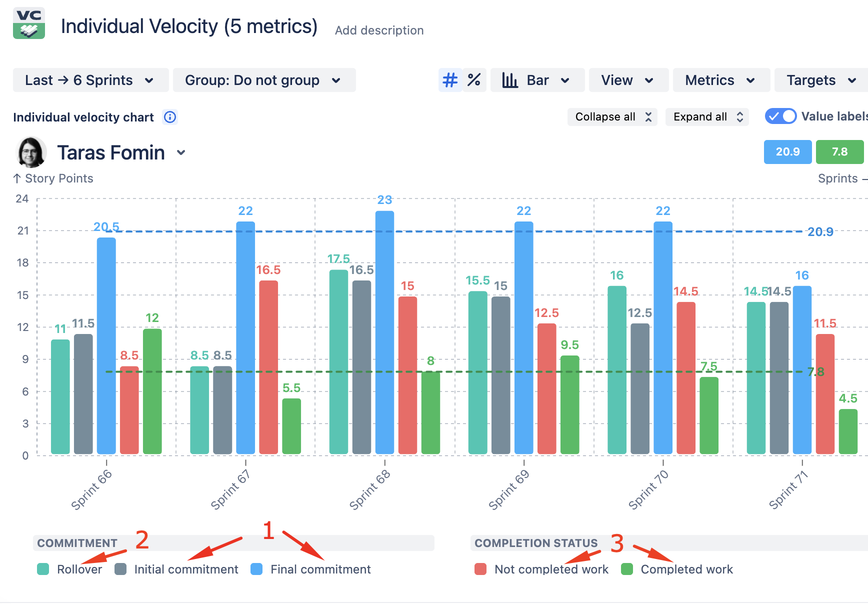
Task: Expand the chevron next to Taras Fomin
Action: (x=181, y=152)
